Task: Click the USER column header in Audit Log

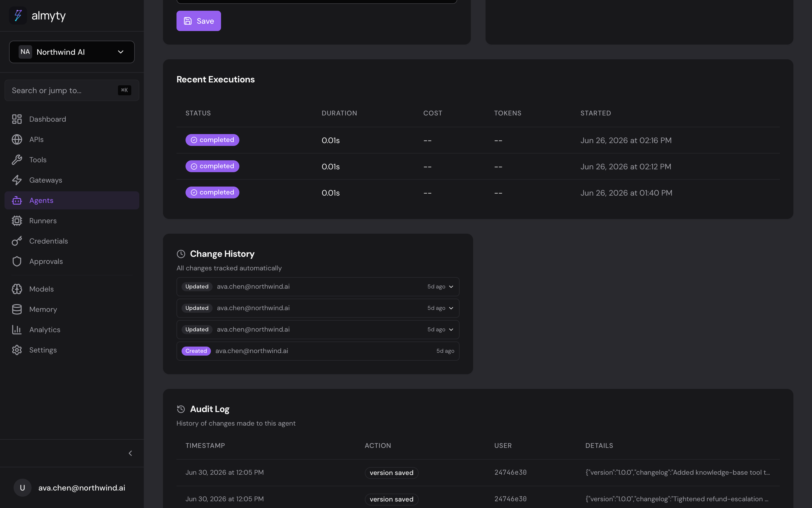Action: point(503,446)
